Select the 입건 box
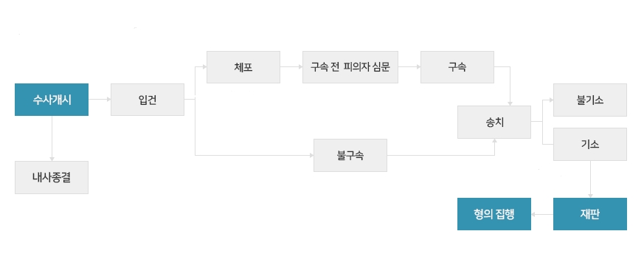644x279 pixels. 148,100
